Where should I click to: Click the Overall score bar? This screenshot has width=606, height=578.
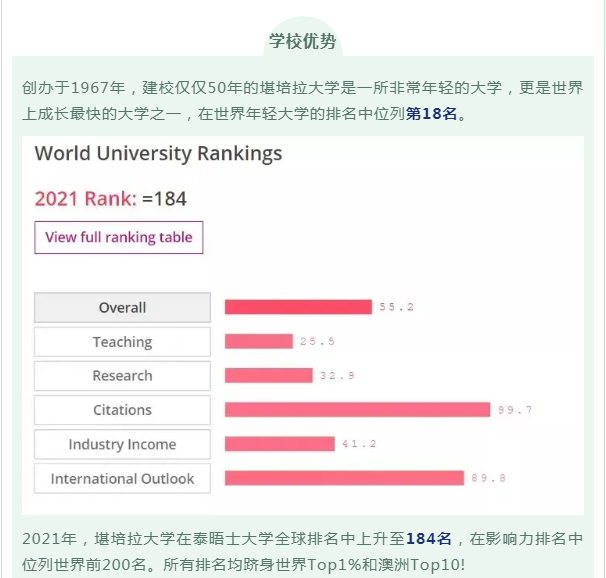click(x=298, y=307)
